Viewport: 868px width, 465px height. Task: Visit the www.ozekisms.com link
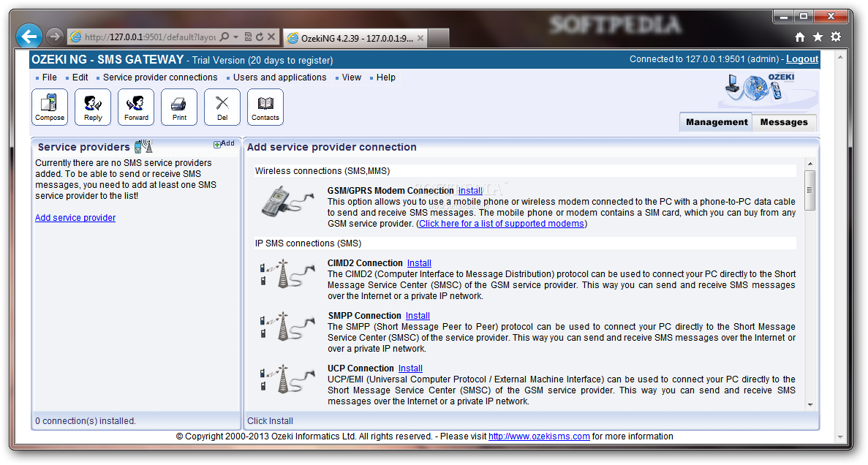coord(539,436)
